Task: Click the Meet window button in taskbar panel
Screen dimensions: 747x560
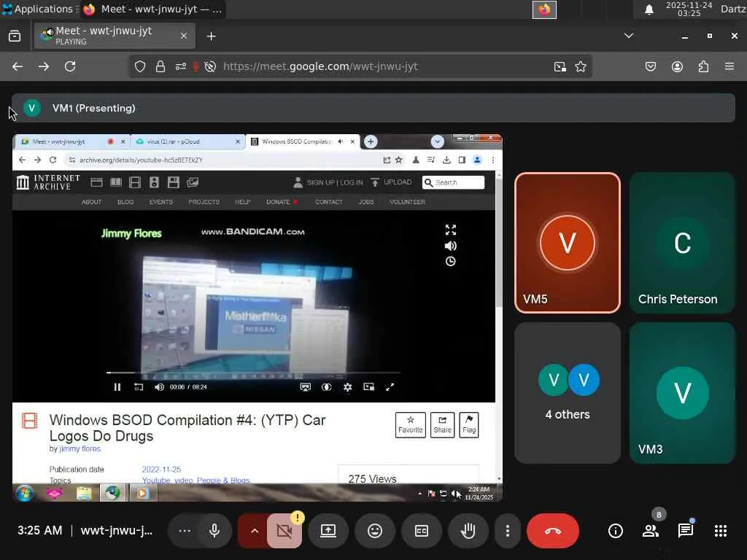Action: pyautogui.click(x=153, y=9)
